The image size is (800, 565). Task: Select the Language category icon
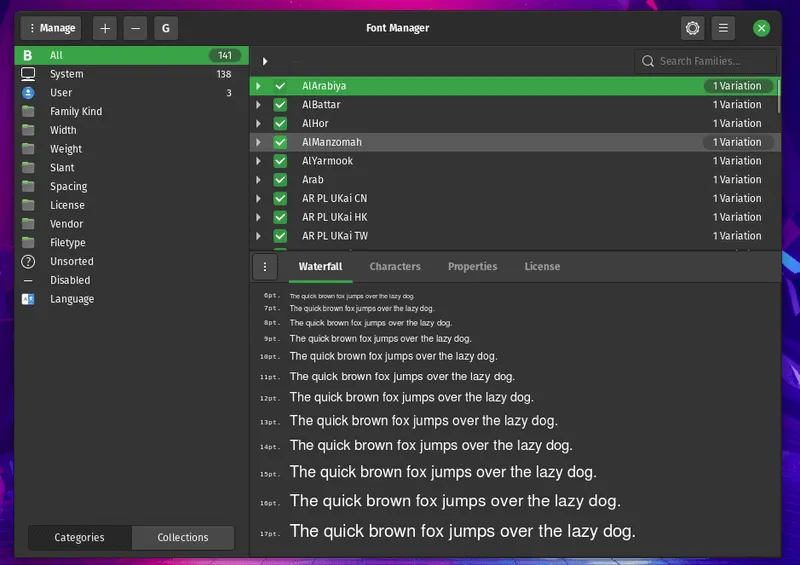pyautogui.click(x=28, y=299)
